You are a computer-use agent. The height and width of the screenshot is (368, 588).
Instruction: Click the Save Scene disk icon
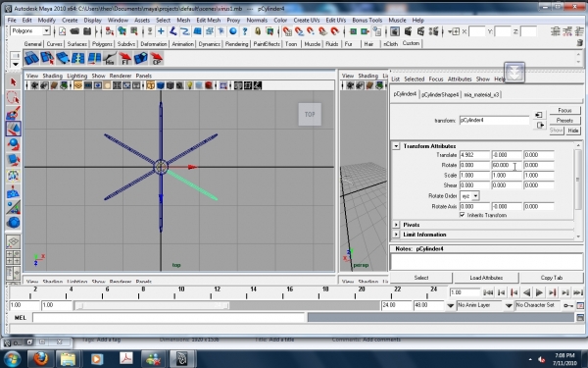(87, 31)
